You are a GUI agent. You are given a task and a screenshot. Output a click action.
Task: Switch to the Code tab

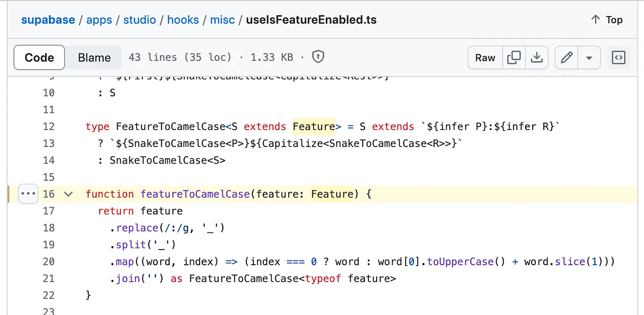(x=39, y=57)
